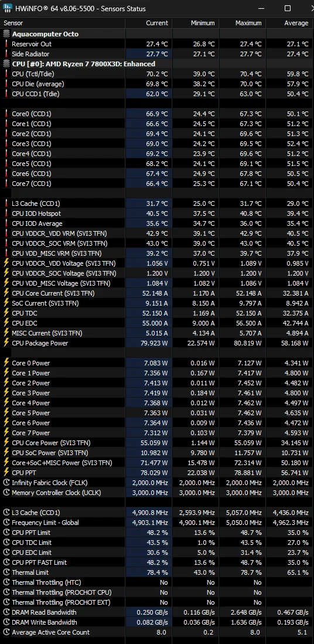Click the 79.923 W current package power value
Screen dimensions: 314x644
[x=154, y=343]
